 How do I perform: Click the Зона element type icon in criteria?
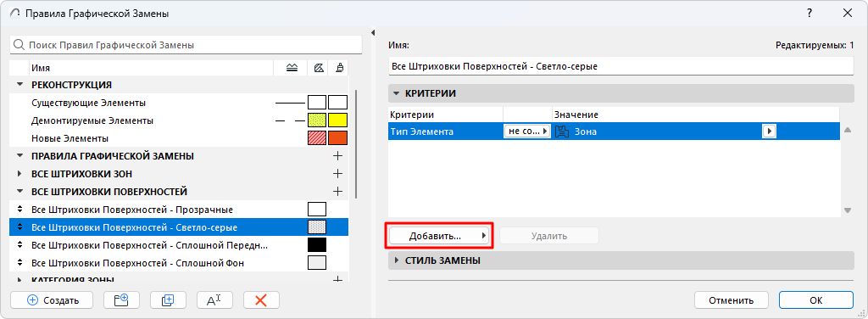click(x=562, y=132)
